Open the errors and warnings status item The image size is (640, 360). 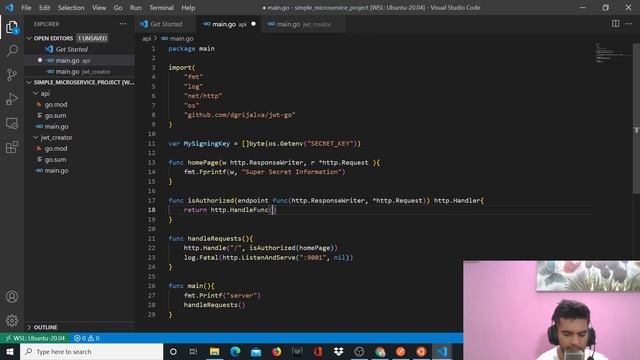pyautogui.click(x=87, y=338)
